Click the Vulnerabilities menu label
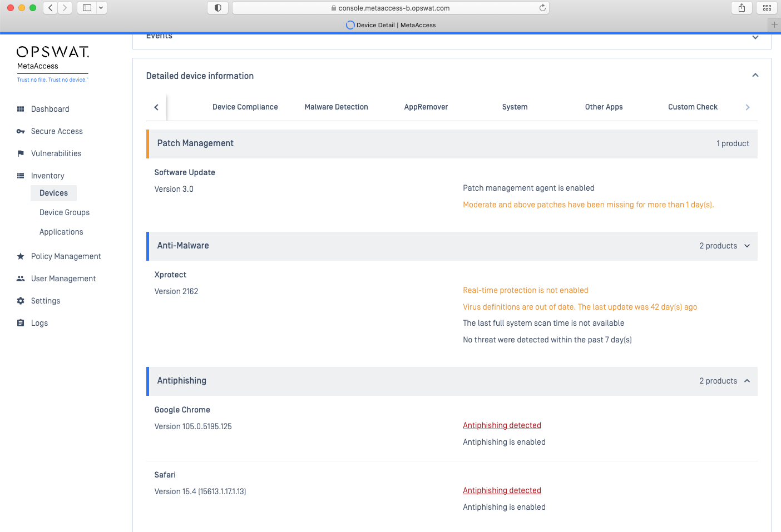 click(x=56, y=153)
